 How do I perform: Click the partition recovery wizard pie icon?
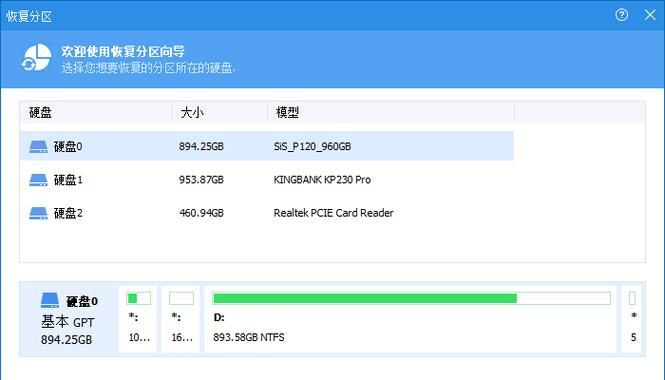tap(37, 57)
